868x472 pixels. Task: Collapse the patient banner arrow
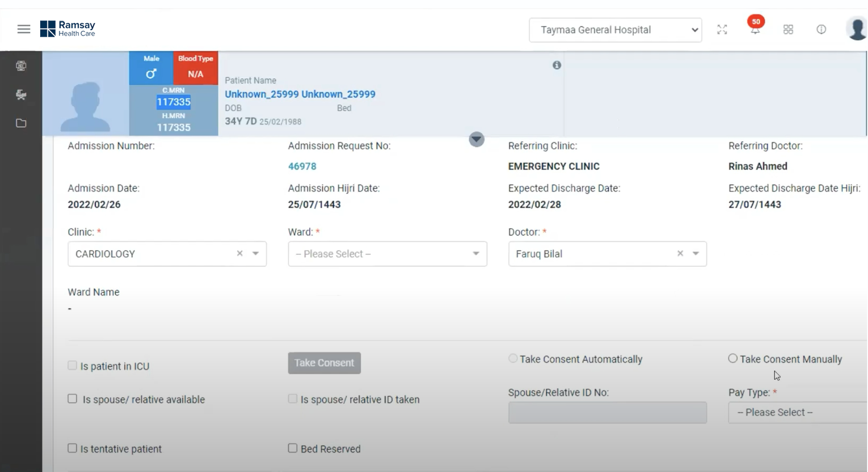(476, 139)
